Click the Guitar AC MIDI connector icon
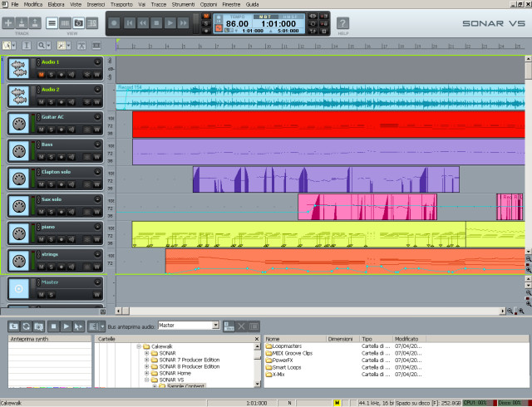 [x=18, y=123]
